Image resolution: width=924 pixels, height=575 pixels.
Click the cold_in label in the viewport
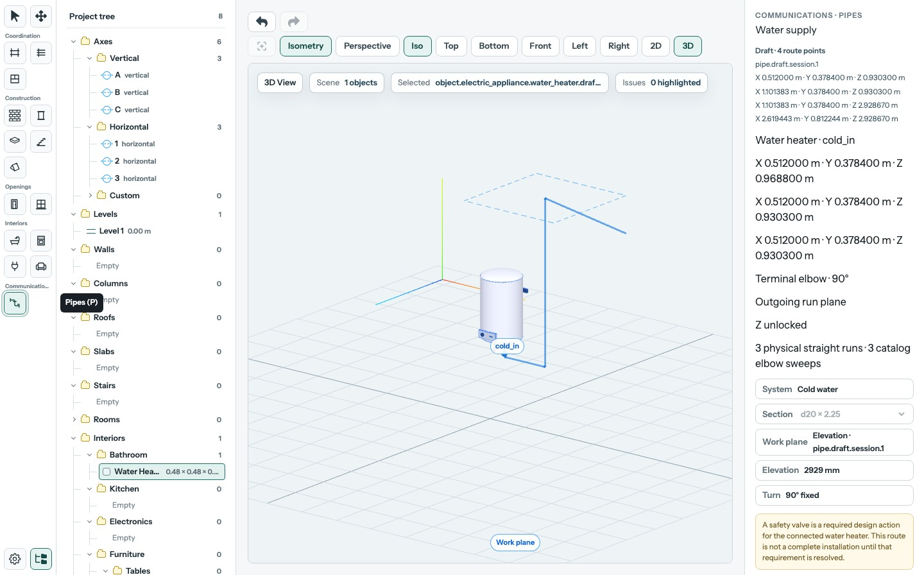507,346
